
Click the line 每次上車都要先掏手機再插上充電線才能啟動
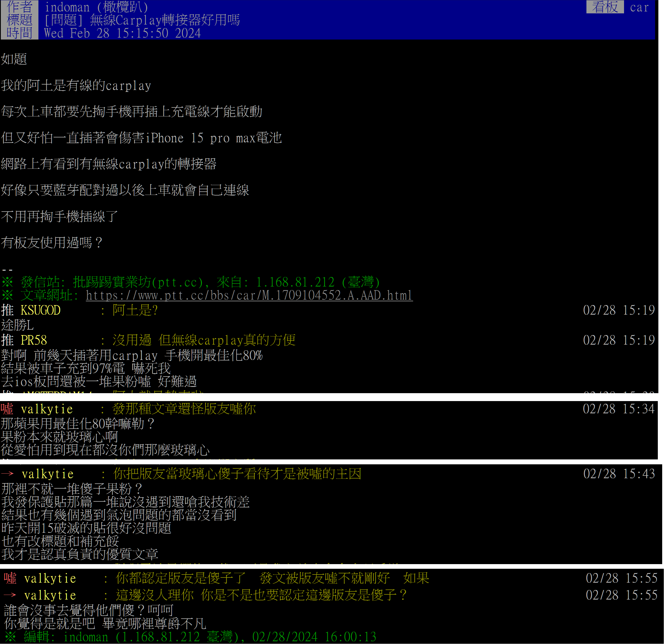tap(132, 112)
